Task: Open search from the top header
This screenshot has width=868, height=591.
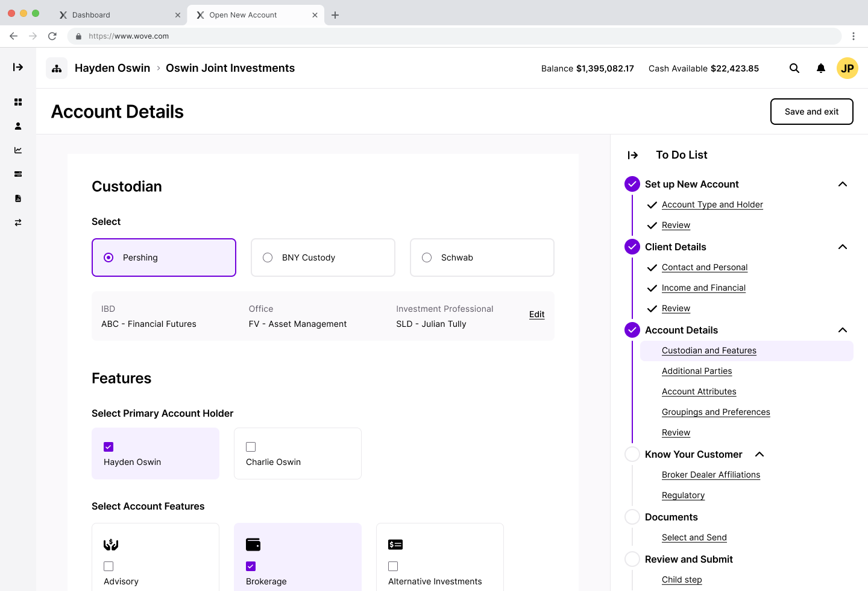Action: [794, 68]
